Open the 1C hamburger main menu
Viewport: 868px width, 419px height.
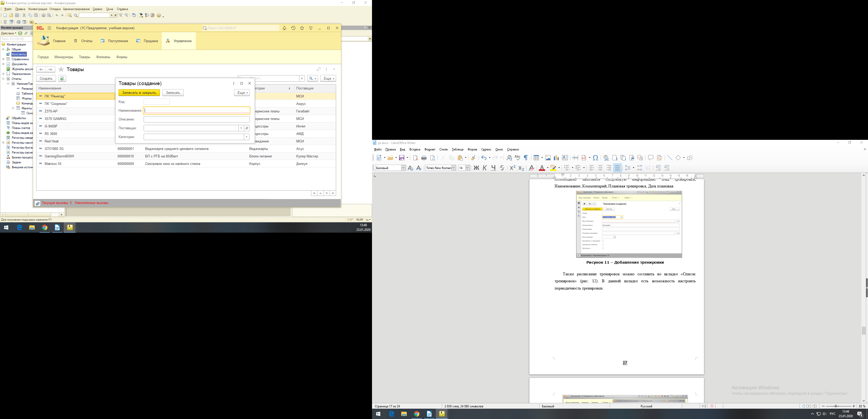(50, 28)
